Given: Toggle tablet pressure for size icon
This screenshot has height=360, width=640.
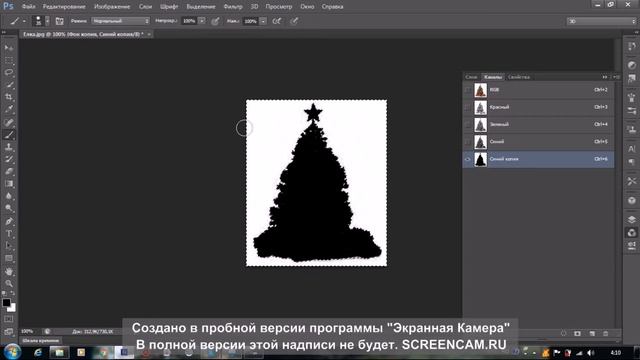Looking at the screenshot, I should pos(294,21).
